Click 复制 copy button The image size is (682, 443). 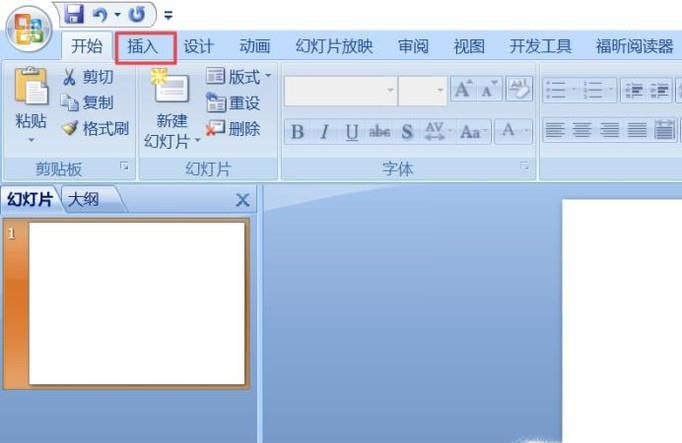click(87, 103)
